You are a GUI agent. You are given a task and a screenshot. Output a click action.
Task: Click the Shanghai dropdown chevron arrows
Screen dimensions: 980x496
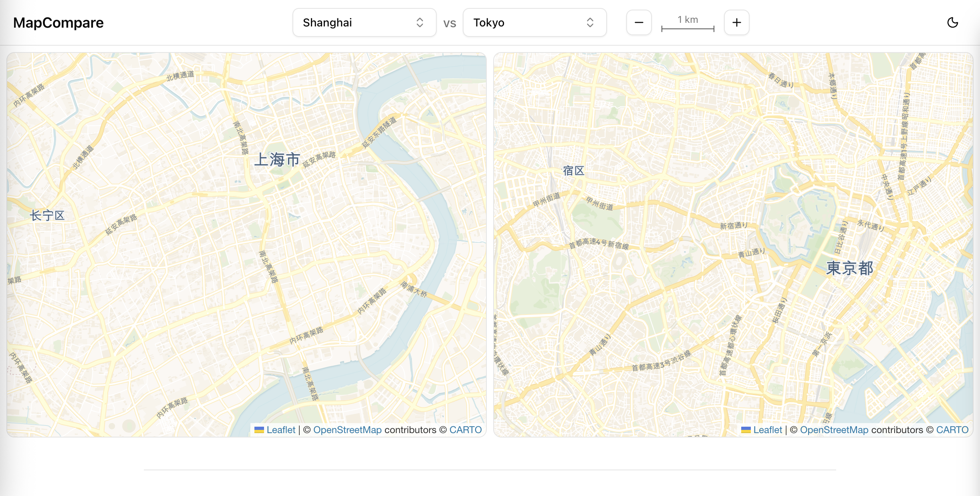coord(419,22)
